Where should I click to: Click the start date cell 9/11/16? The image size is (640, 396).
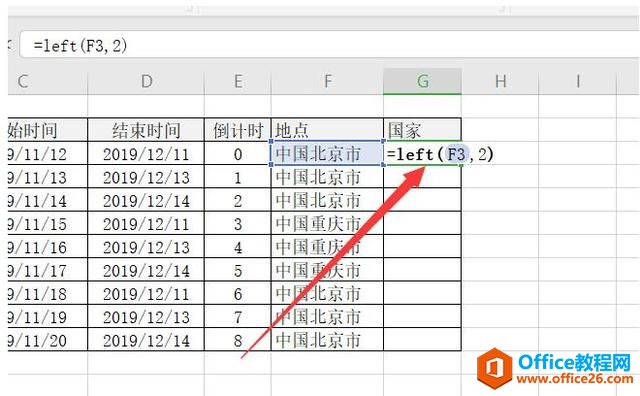click(47, 247)
